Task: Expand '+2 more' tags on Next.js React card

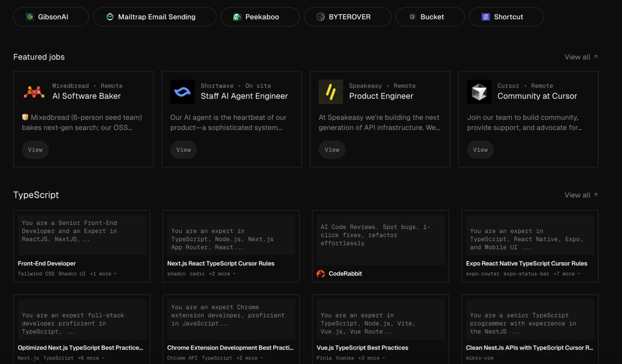Action: 222,274
